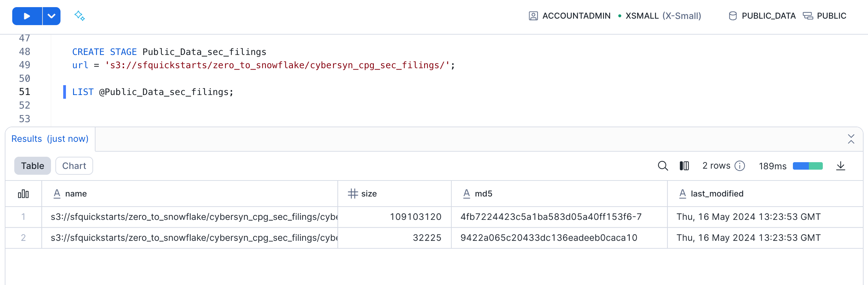Image resolution: width=868 pixels, height=285 pixels.
Task: Click the last_modified column header
Action: coord(717,194)
